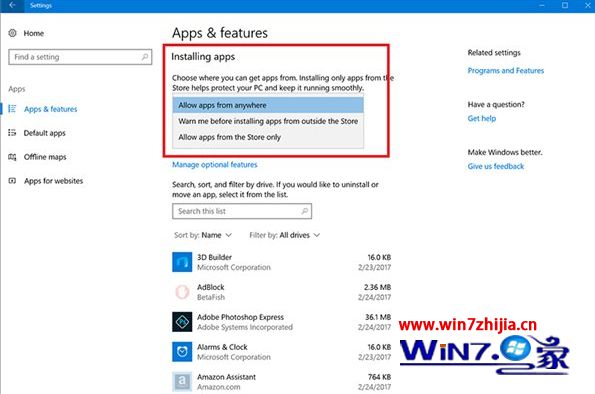Click the 3D Builder app icon
The height and width of the screenshot is (394, 595).
tap(182, 262)
